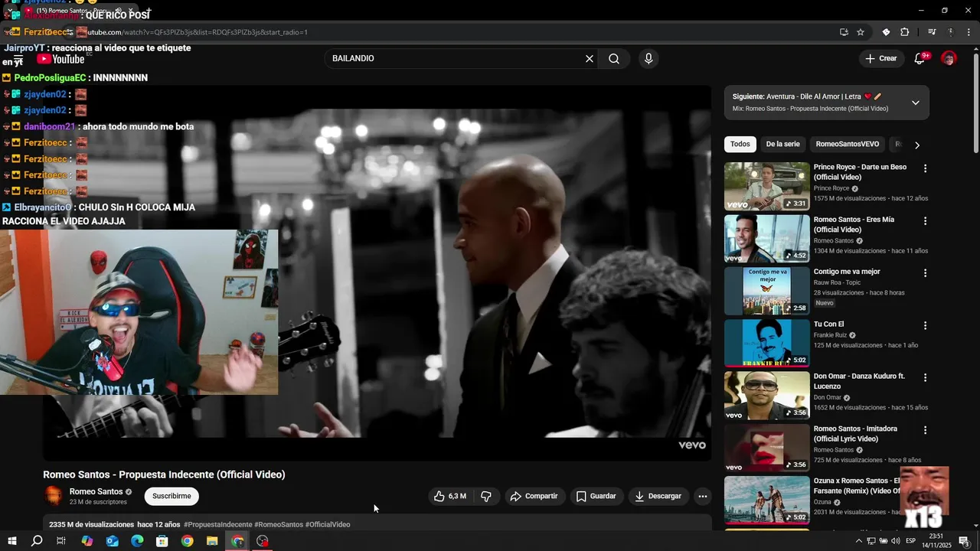This screenshot has height=551, width=980.
Task: Switch the ESP input language indicator
Action: (x=911, y=541)
